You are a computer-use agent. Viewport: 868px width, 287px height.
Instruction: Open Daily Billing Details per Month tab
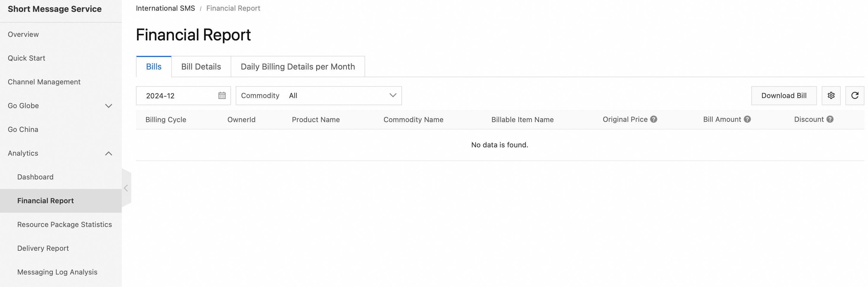point(297,67)
